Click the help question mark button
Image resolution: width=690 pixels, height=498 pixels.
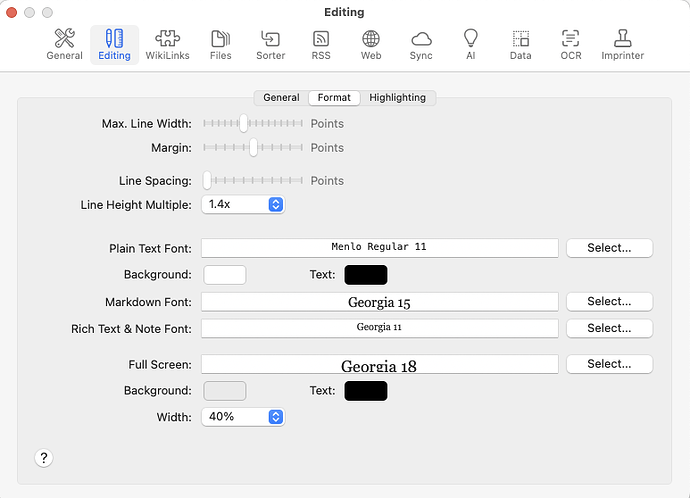[44, 458]
